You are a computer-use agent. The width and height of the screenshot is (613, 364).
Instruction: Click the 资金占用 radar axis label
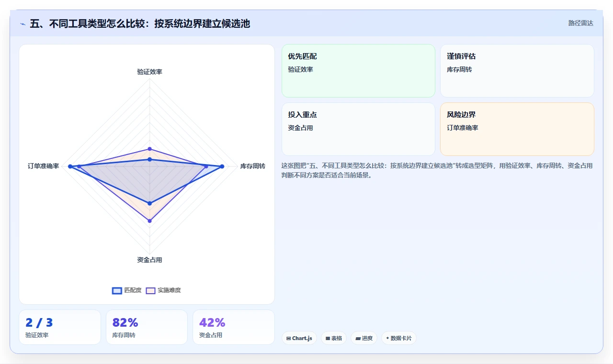pyautogui.click(x=149, y=260)
